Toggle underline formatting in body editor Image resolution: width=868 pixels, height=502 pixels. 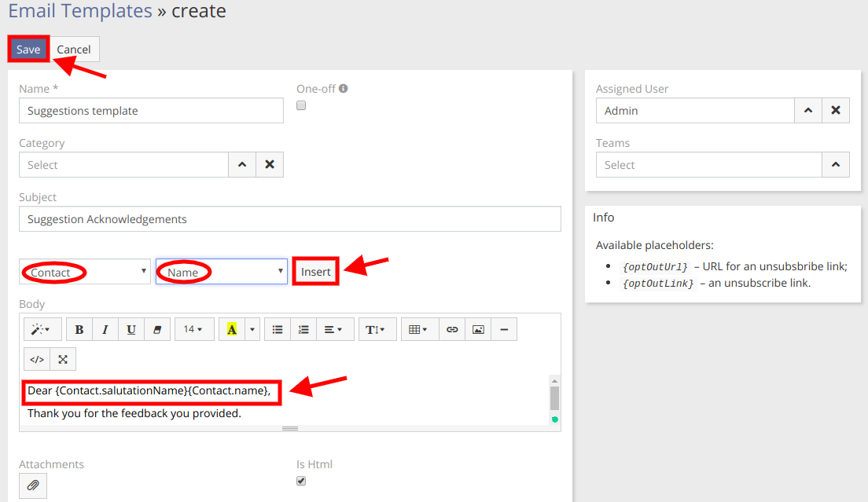(131, 329)
